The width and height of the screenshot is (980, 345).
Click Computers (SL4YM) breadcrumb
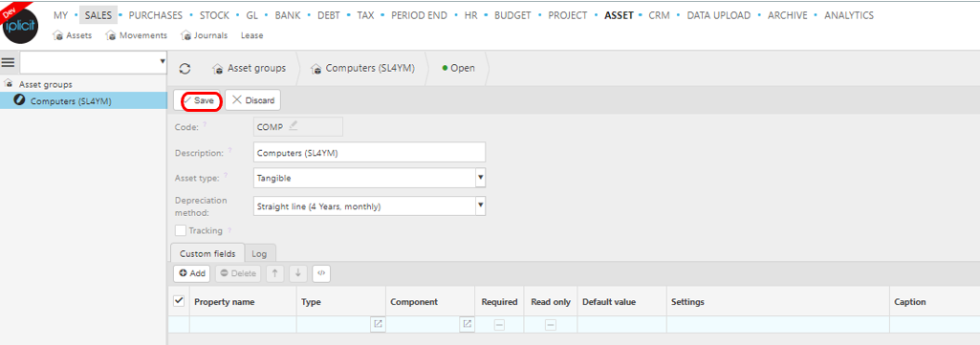[x=362, y=68]
